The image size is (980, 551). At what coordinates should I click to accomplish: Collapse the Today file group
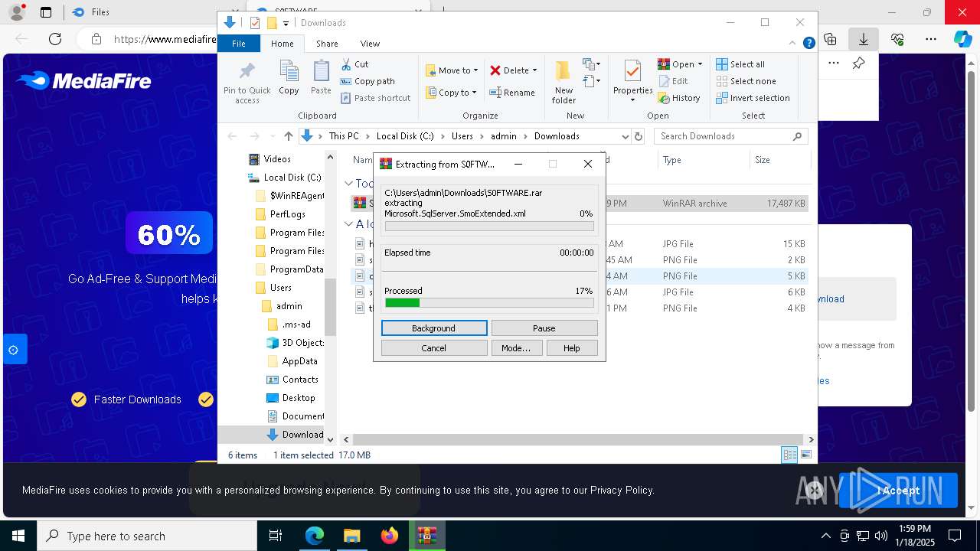pos(348,183)
